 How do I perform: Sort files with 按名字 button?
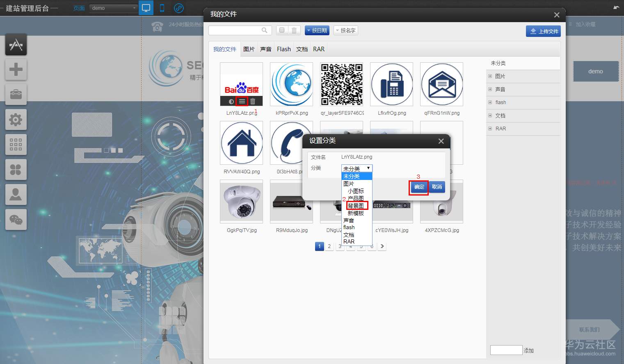click(345, 30)
